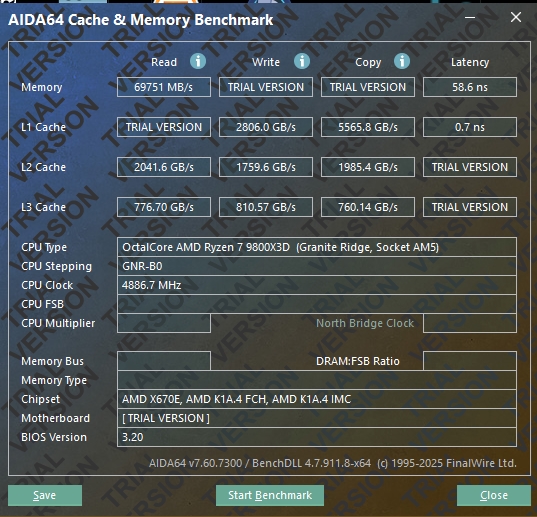Click the Close button at the bottom
This screenshot has height=517, width=537.
pos(494,495)
